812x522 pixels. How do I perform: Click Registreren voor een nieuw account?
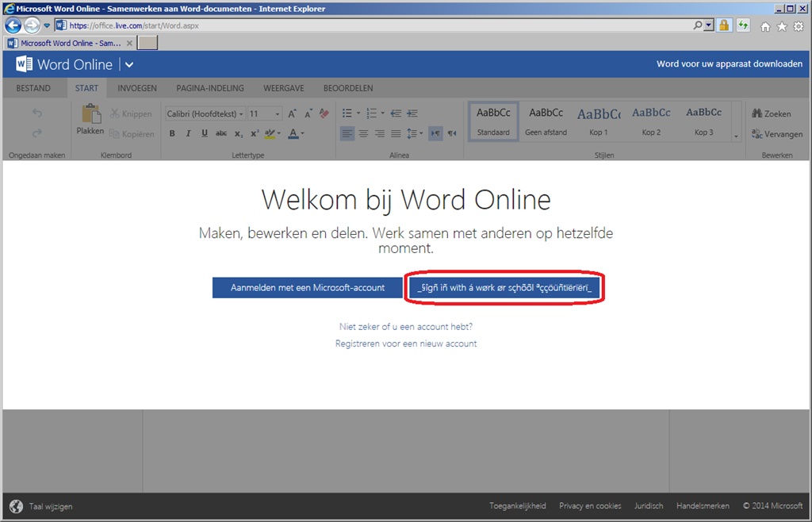(x=406, y=344)
